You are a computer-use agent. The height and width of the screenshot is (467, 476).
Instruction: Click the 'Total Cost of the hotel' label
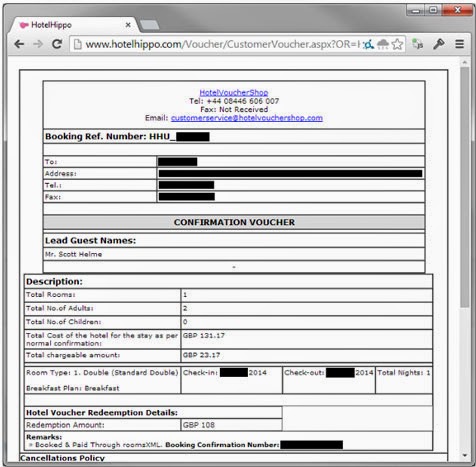point(102,339)
